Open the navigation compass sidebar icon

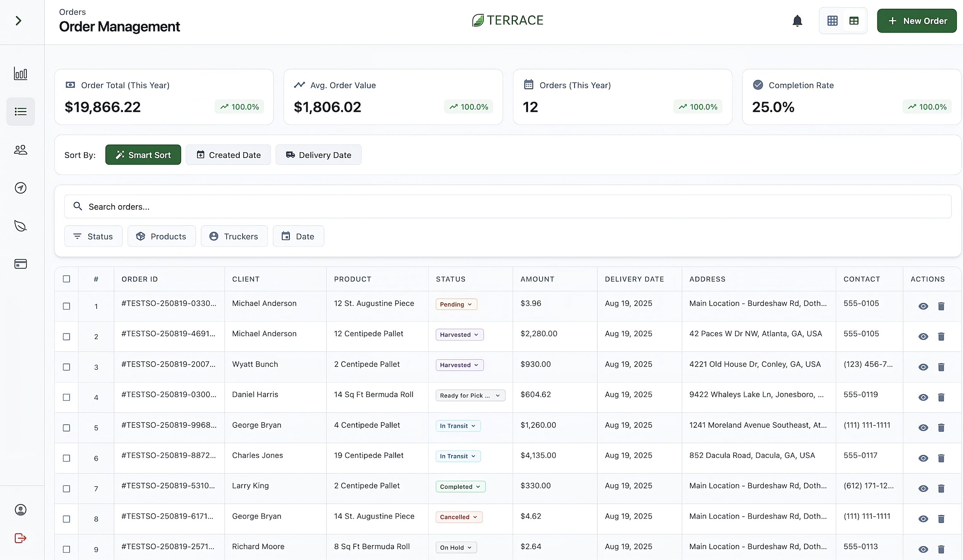coord(21,188)
